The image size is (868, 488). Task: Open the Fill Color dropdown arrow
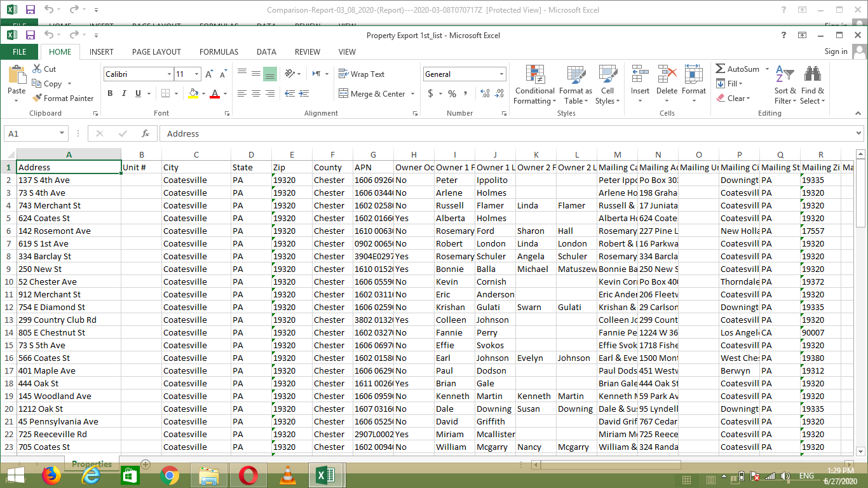202,93
